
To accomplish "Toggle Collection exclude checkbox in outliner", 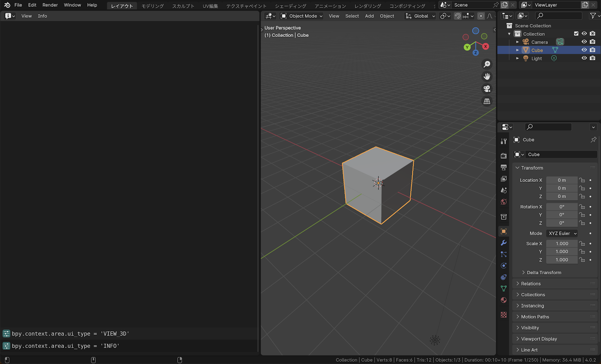I will pyautogui.click(x=576, y=33).
